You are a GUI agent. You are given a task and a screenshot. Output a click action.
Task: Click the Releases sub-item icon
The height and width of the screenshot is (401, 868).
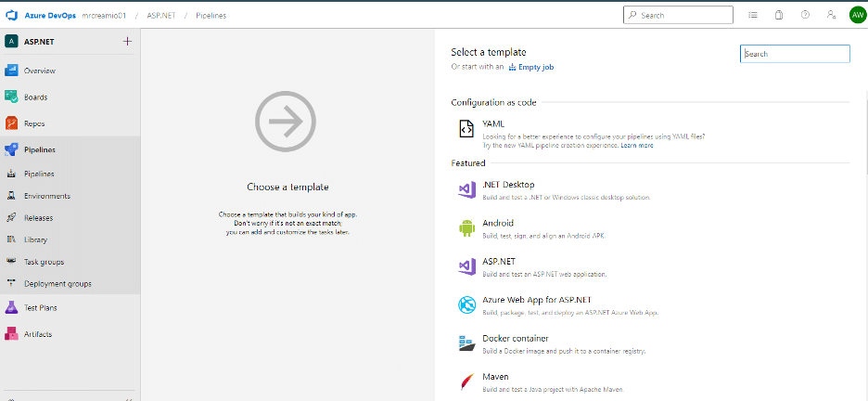coord(11,217)
